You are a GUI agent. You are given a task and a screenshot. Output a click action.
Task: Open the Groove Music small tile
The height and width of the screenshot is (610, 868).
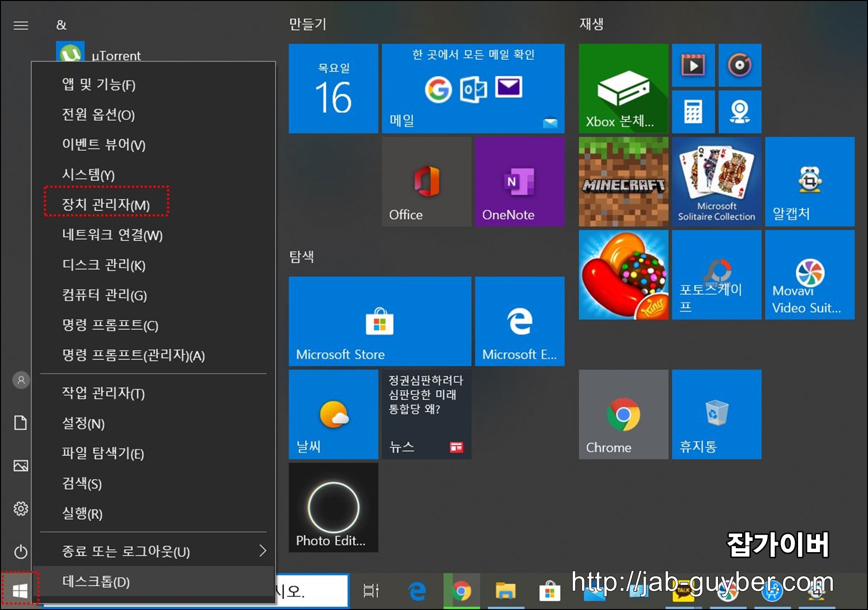740,65
